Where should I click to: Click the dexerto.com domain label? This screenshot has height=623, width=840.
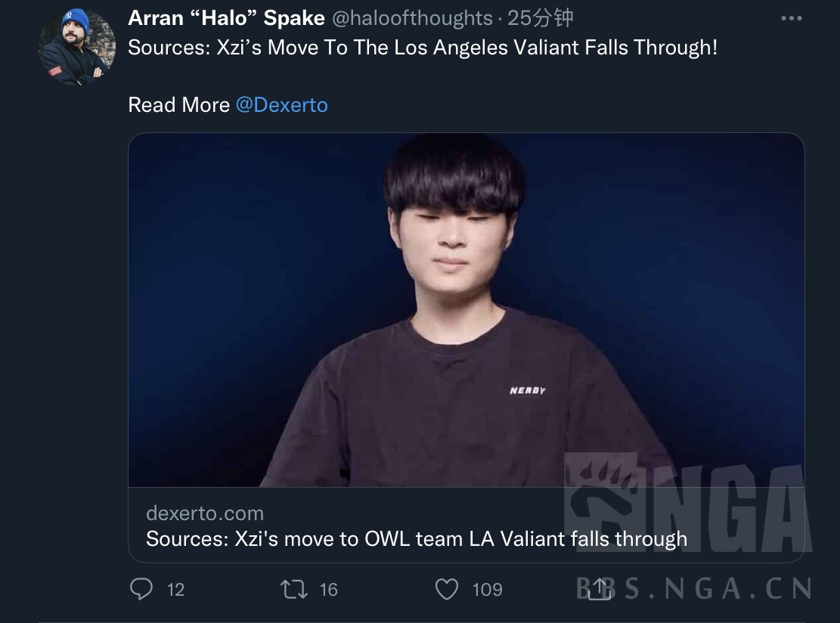tap(205, 513)
